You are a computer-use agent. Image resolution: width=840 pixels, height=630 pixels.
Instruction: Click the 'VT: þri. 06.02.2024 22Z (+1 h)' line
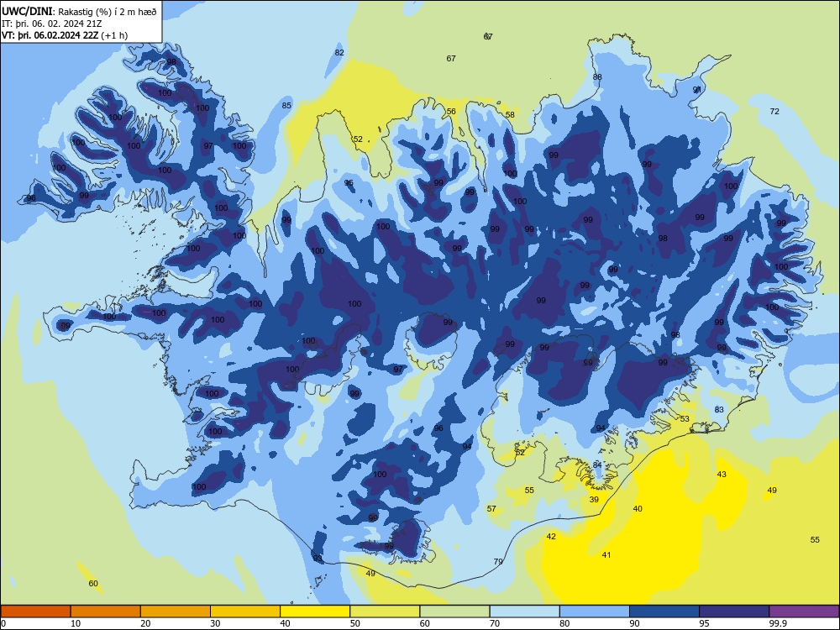(65, 35)
